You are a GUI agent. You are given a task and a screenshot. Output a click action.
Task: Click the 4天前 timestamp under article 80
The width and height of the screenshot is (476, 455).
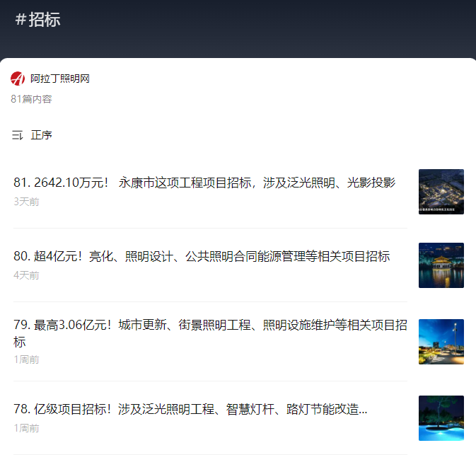(26, 275)
